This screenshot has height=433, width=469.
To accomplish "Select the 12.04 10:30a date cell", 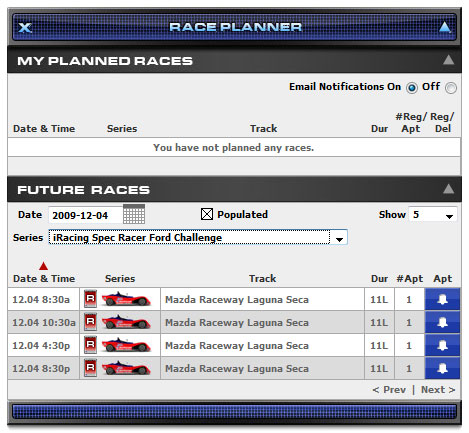I will coord(44,322).
